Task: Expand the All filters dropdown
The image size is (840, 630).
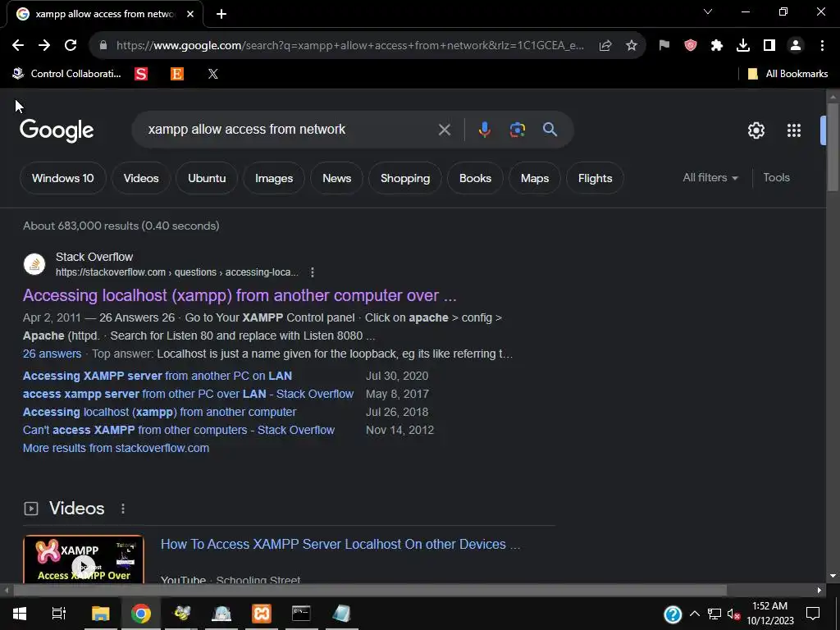Action: click(710, 178)
